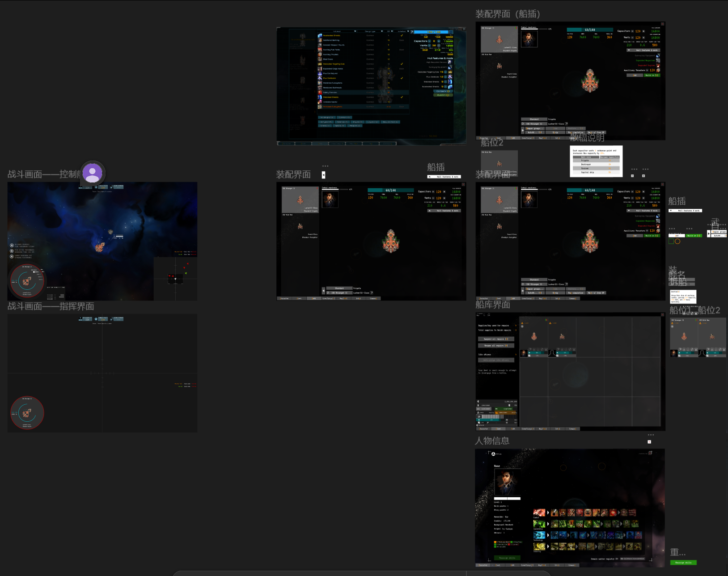Toggle the installed checkmark for Flux Distributor
The image size is (728, 576).
click(402, 78)
